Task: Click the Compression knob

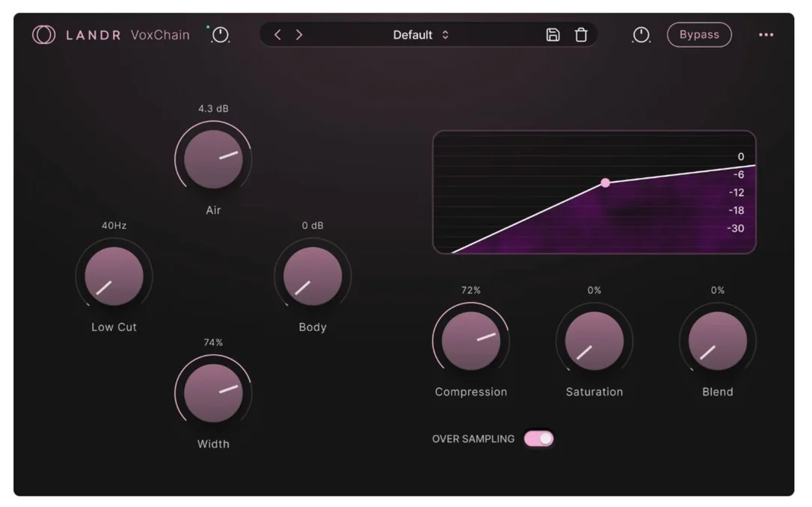Action: click(x=471, y=341)
